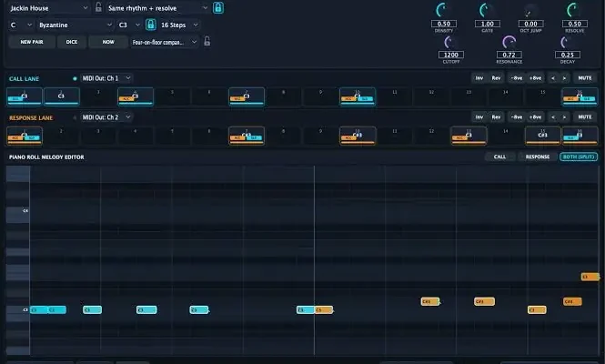Click the Resonance knob
This screenshot has height=364, width=605.
click(509, 43)
